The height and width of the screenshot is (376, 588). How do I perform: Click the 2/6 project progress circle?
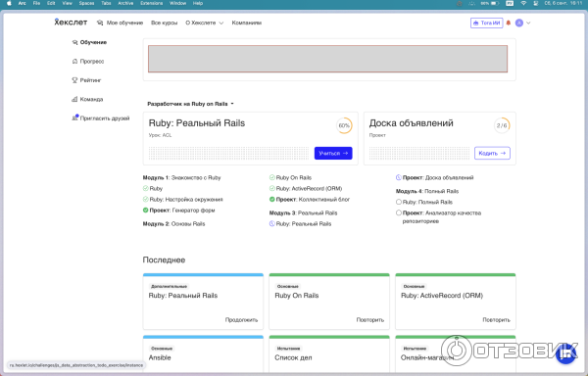tap(502, 125)
